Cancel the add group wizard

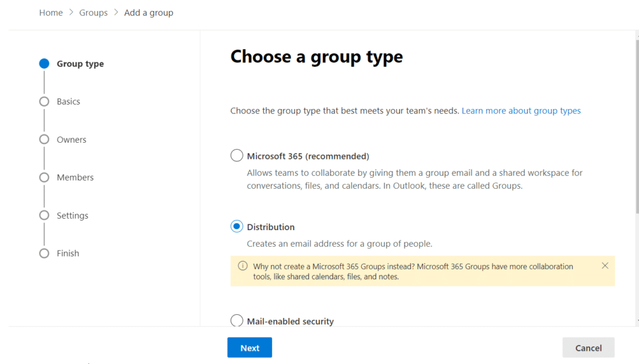tap(588, 348)
